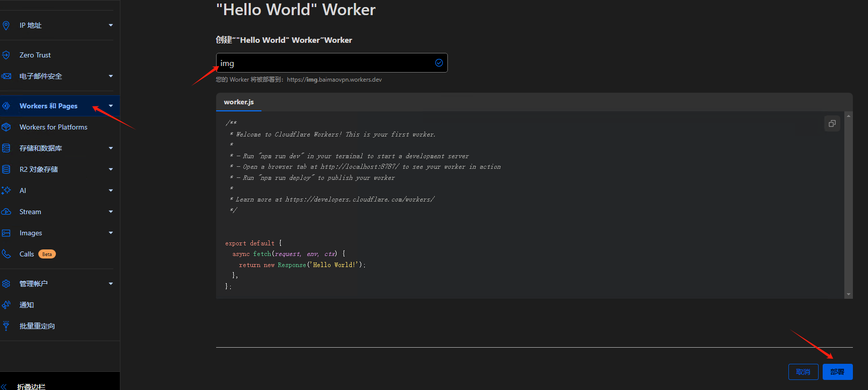Click the 电子邮件安全 envelope icon
The width and height of the screenshot is (868, 390).
pyautogui.click(x=6, y=76)
